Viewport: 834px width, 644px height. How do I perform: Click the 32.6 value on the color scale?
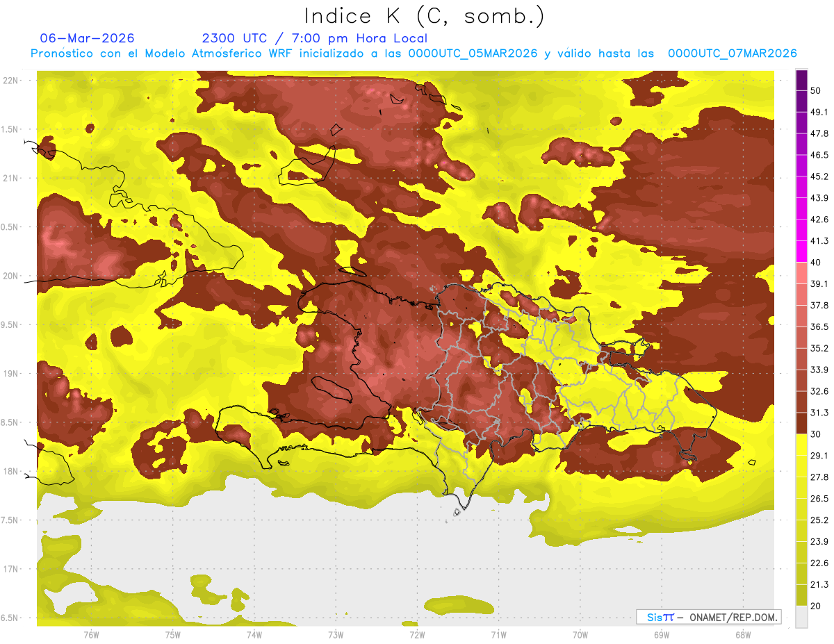coord(819,391)
